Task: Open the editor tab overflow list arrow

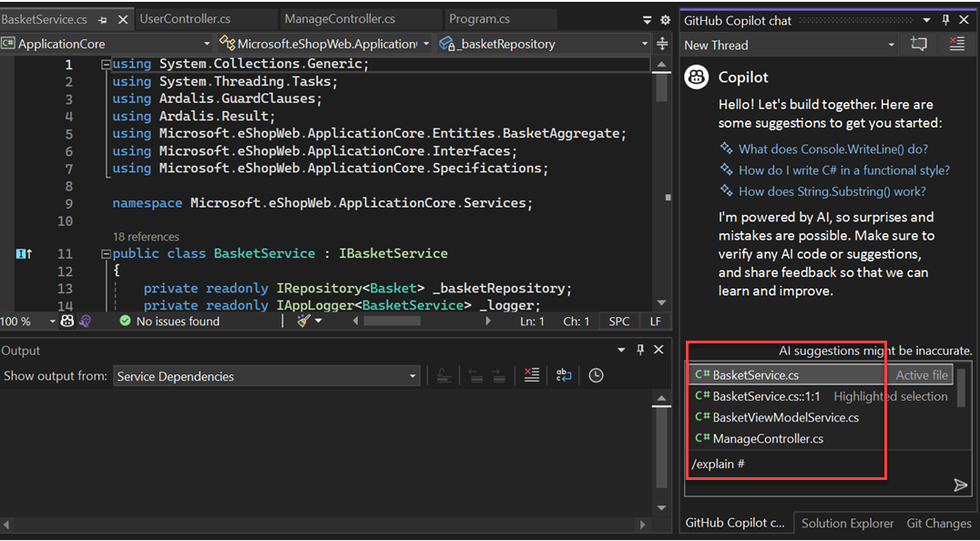Action: pyautogui.click(x=648, y=21)
